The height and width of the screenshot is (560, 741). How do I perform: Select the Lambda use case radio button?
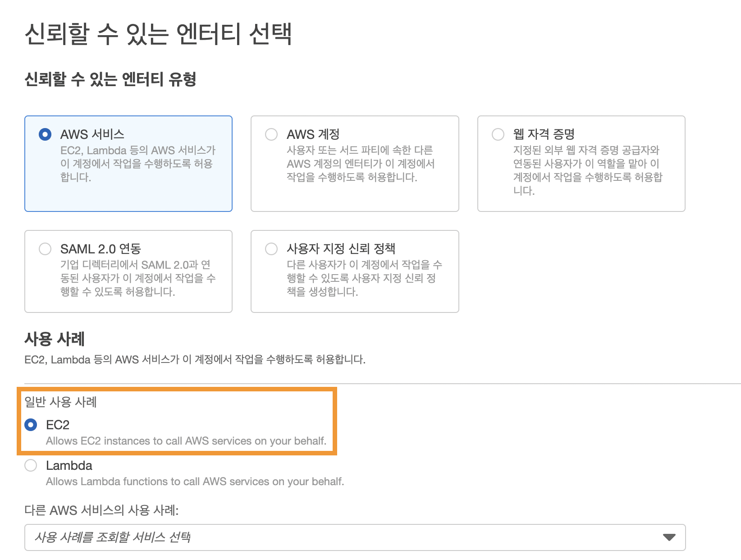31,465
